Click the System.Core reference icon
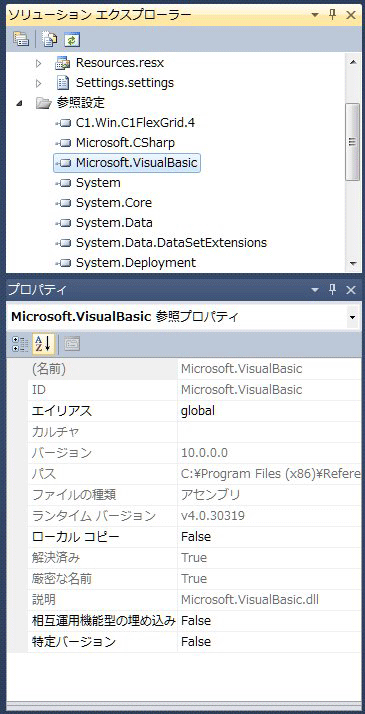The height and width of the screenshot is (714, 365). tap(63, 204)
